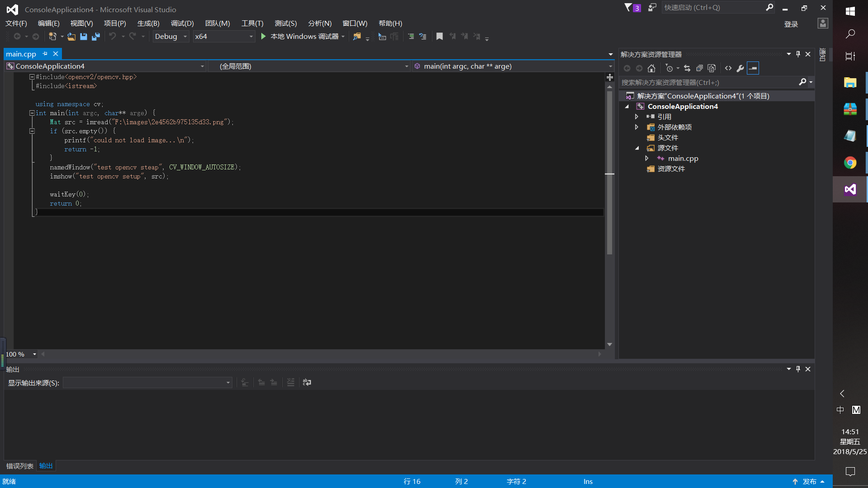Screen dimensions: 868x488
Task: Expand the 外部依赖项 node
Action: 637,127
